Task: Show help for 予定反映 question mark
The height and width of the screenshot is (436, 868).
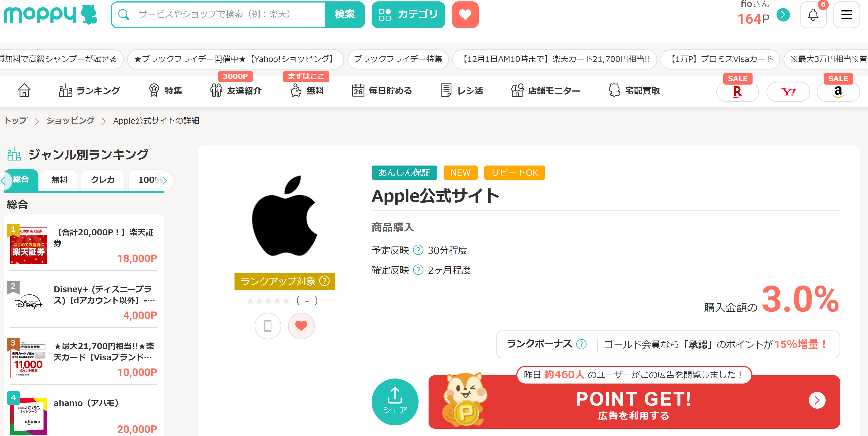Action: (418, 250)
